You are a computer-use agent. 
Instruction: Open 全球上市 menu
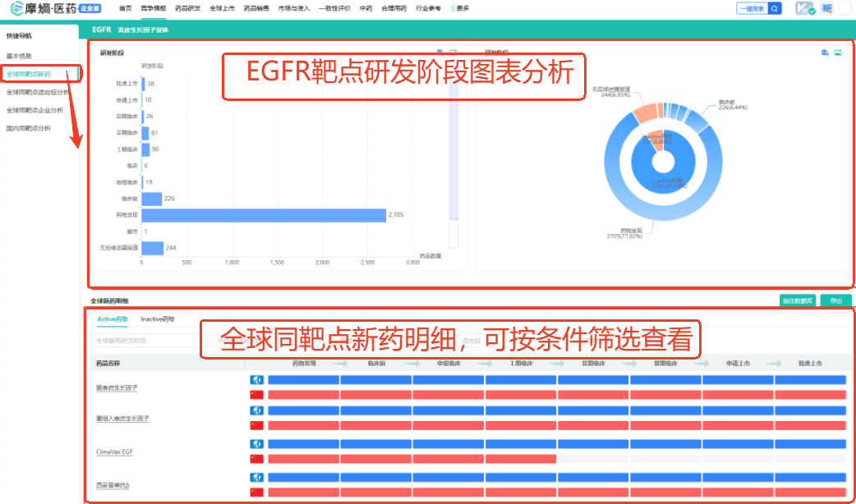[x=222, y=8]
